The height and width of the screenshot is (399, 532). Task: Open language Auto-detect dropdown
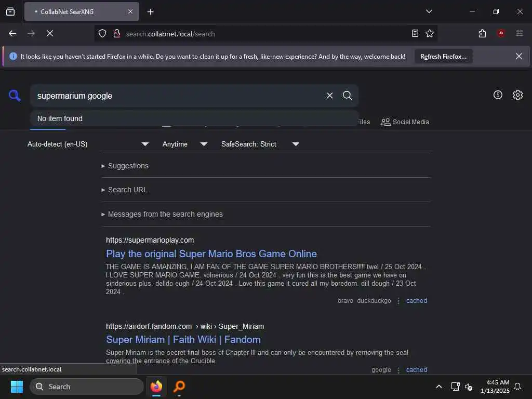point(88,144)
